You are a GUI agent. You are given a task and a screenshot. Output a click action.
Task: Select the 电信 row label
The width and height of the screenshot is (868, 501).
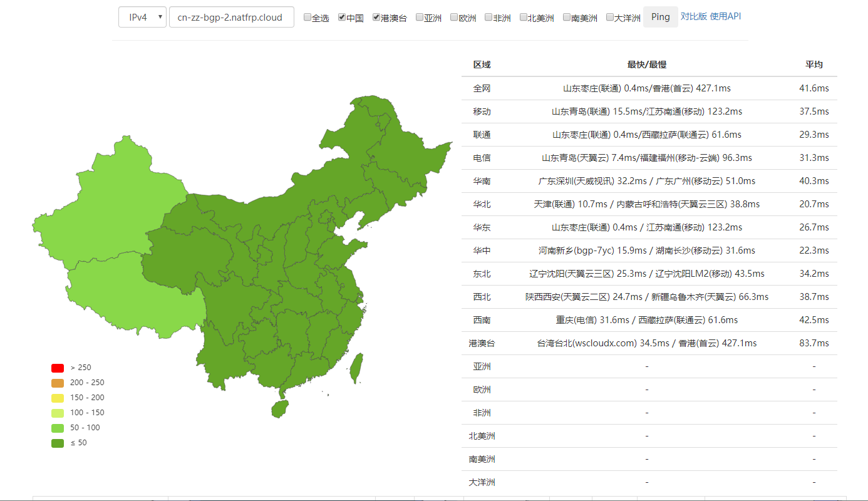pyautogui.click(x=482, y=158)
